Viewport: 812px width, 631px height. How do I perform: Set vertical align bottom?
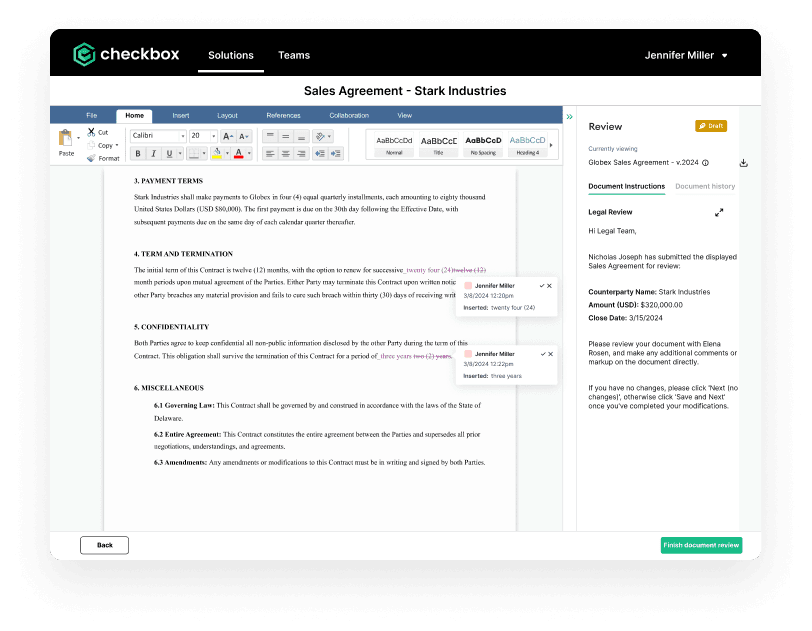tap(301, 136)
